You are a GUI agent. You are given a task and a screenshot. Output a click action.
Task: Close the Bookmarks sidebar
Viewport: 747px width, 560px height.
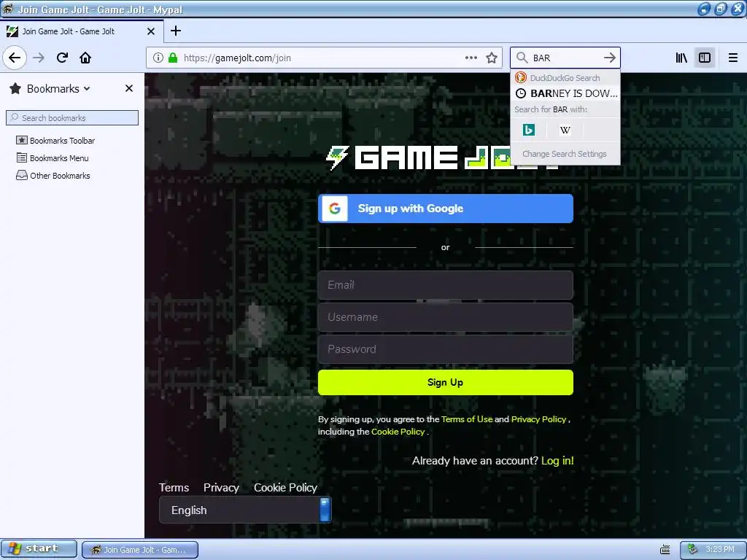pyautogui.click(x=128, y=88)
